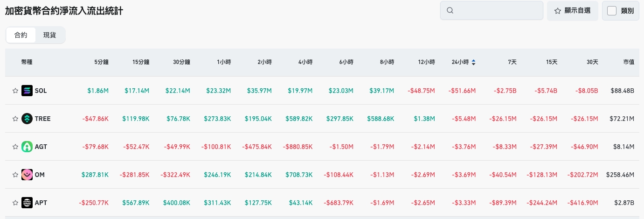Screen dimensions: 644x219
Task: Star the OM row as favorite
Action: pyautogui.click(x=15, y=175)
